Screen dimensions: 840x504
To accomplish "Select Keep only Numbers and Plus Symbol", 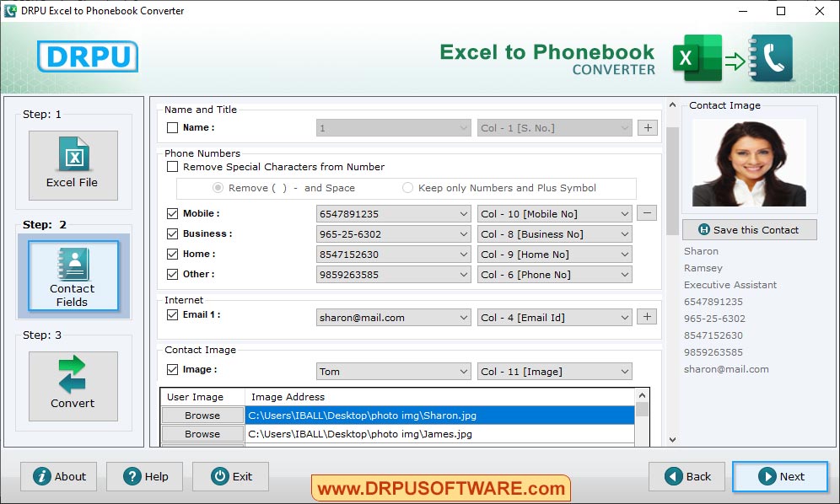I will 407,187.
